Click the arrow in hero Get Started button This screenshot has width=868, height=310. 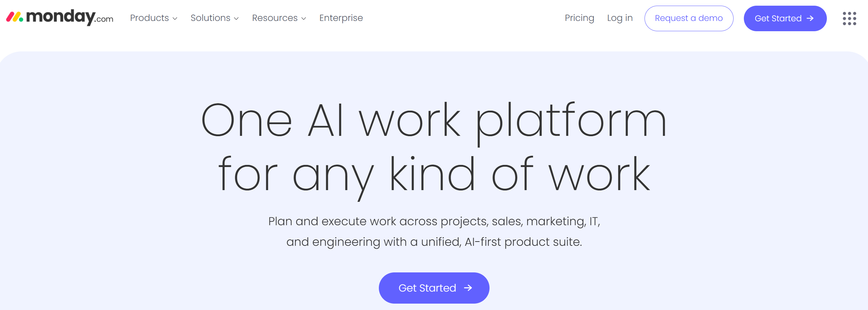coord(468,288)
